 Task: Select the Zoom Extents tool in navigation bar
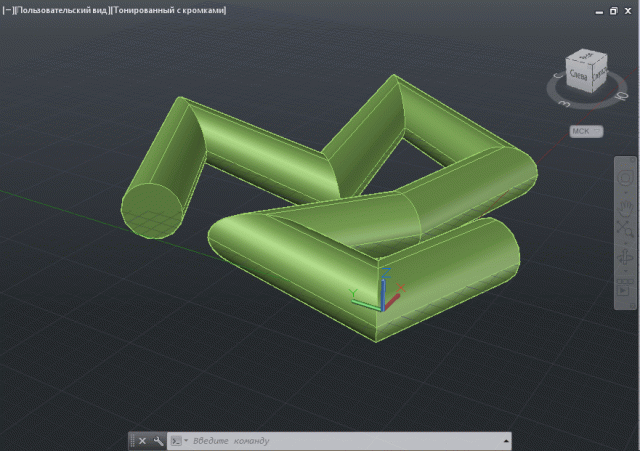[625, 230]
